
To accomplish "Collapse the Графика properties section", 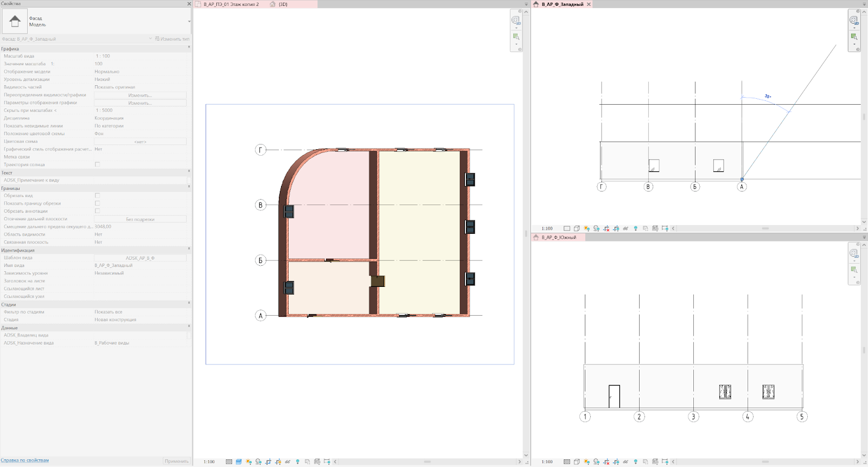I will click(x=189, y=47).
